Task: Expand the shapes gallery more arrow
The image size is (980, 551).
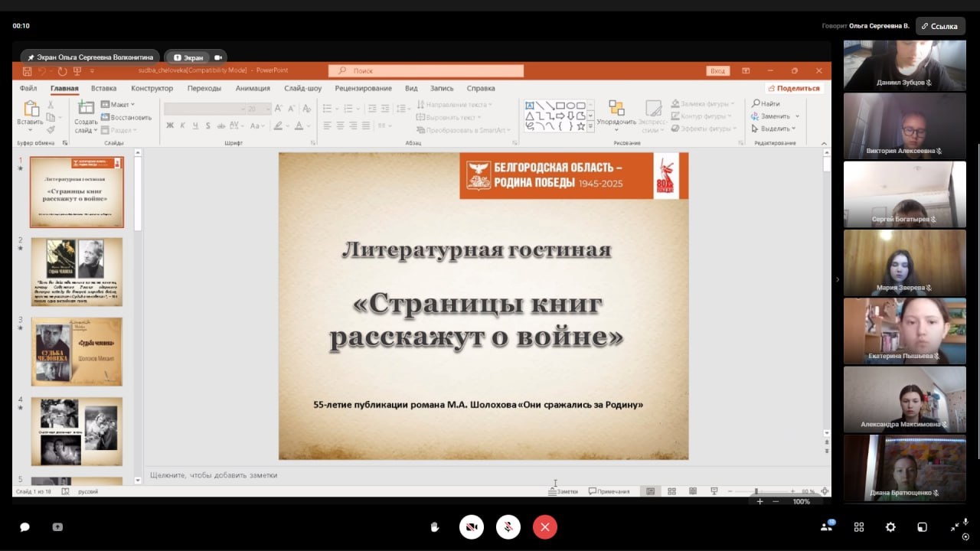Action: coord(591,126)
